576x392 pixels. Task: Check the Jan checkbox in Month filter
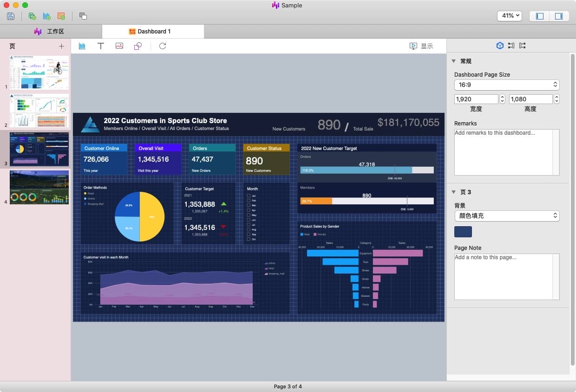coord(249,196)
